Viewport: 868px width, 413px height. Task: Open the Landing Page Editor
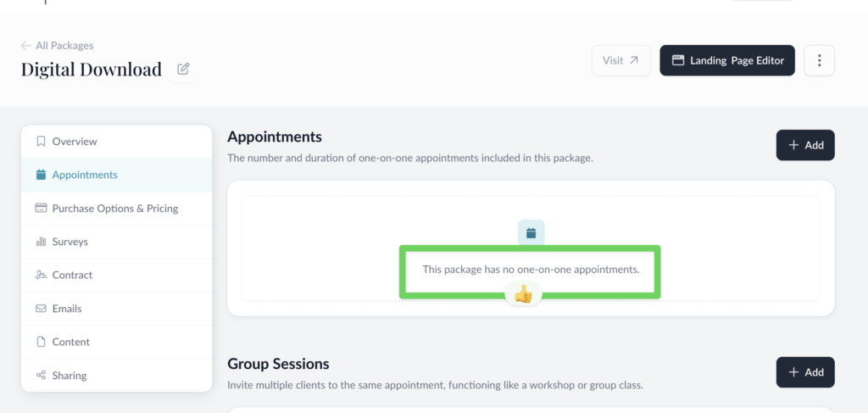pos(727,60)
